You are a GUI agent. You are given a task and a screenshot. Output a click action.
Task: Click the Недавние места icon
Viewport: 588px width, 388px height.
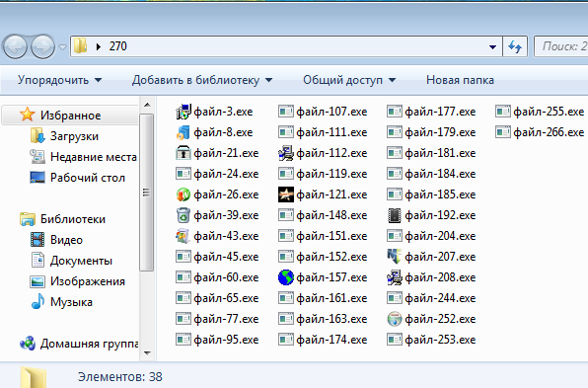pyautogui.click(x=37, y=156)
